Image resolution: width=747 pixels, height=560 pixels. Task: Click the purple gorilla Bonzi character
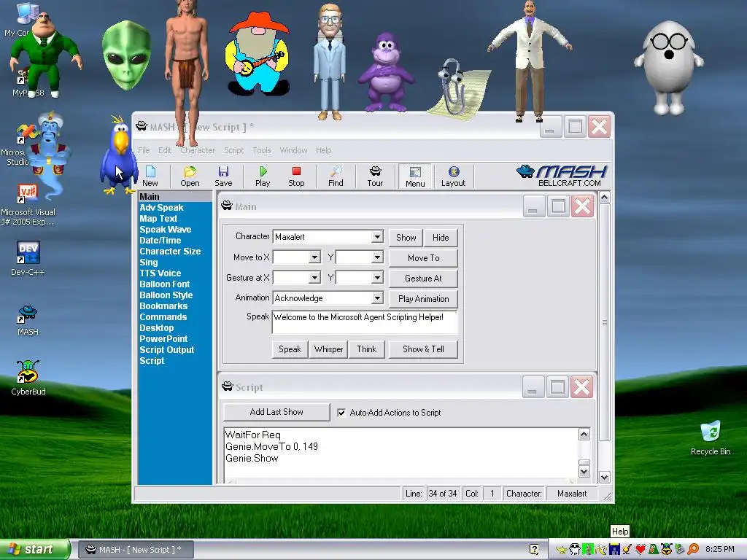385,71
